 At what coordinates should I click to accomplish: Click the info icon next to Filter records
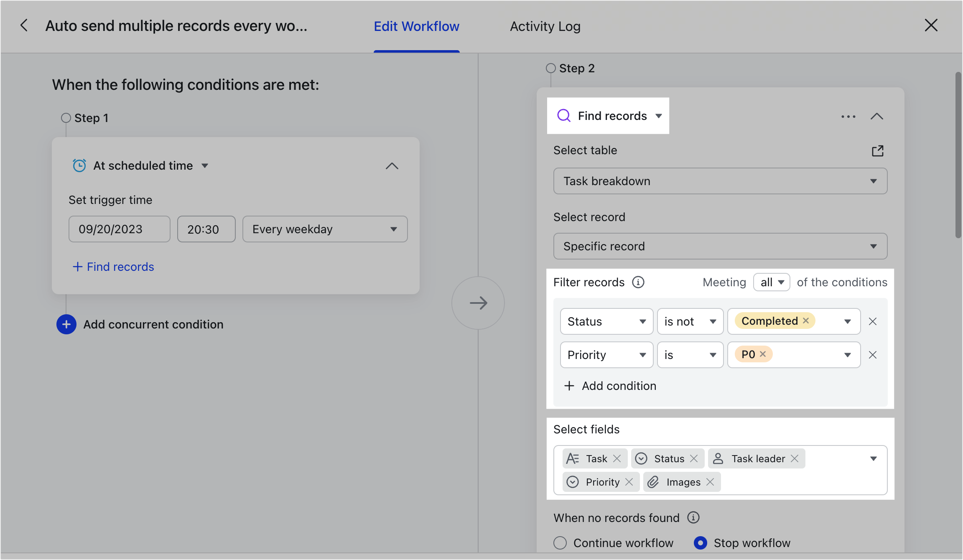tap(638, 282)
